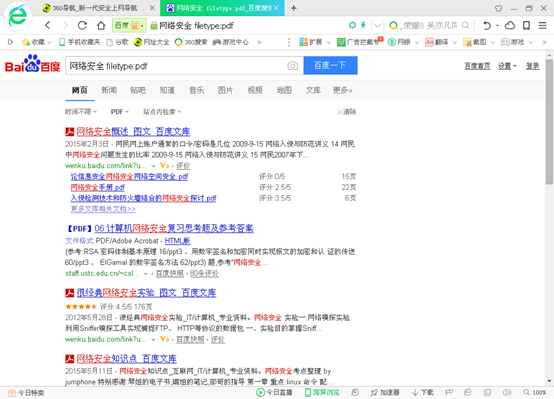Image resolution: width=554 pixels, height=399 pixels.
Task: Click the magnifier in browser search box
Action: [465, 25]
